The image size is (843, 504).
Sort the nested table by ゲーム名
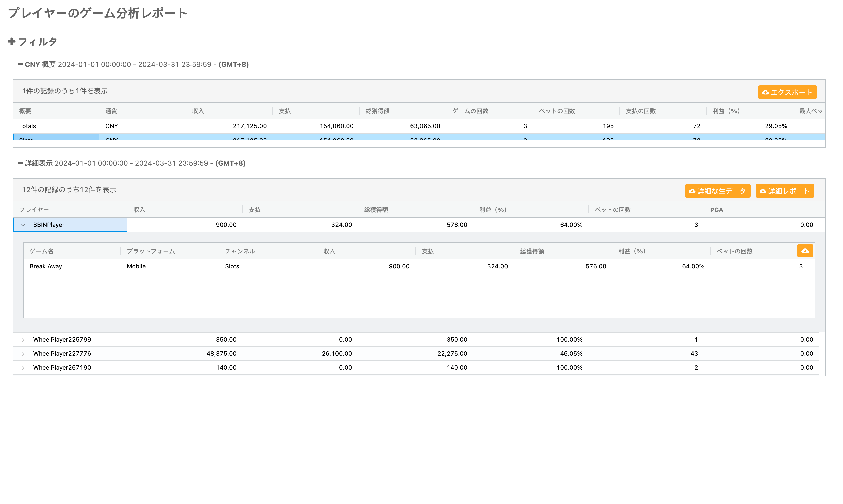tap(41, 251)
